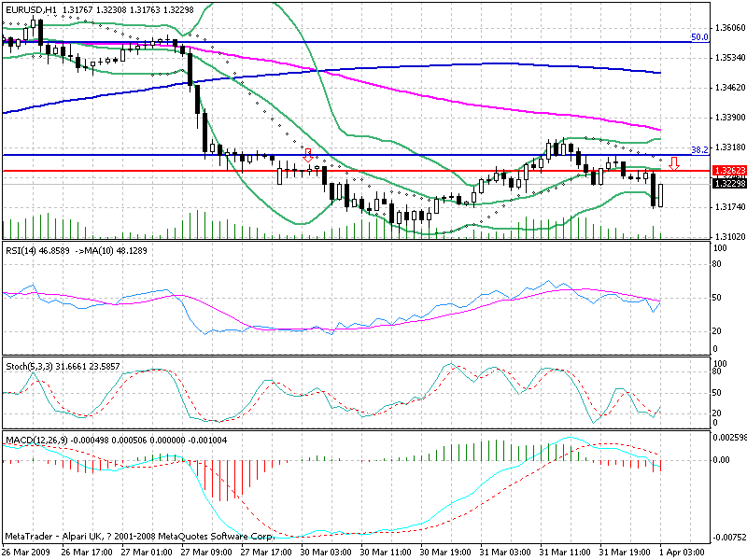Click the 1.34620 price axis value
This screenshot has height=560, width=747.
(730, 88)
